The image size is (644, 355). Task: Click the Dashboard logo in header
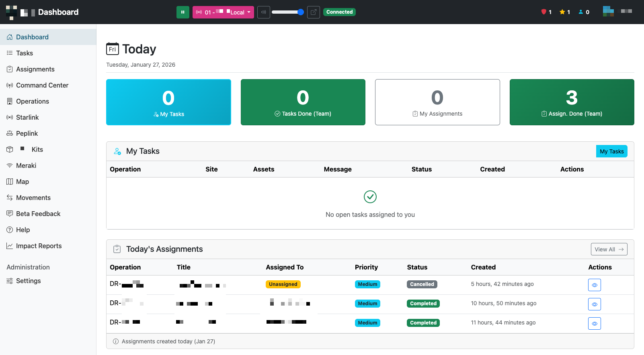click(x=42, y=12)
